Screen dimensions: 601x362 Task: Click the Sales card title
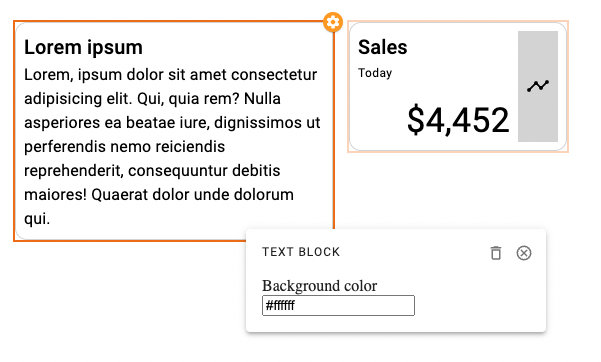pos(383,47)
